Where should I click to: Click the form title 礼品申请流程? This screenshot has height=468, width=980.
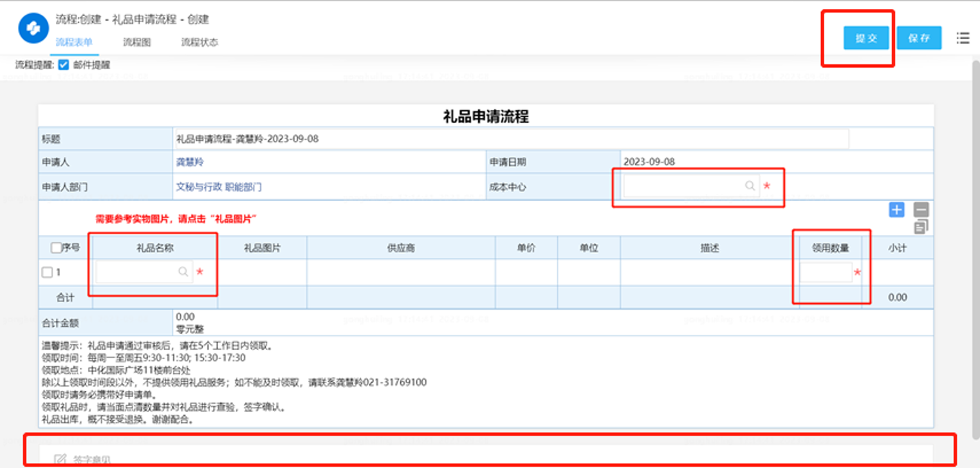point(486,117)
